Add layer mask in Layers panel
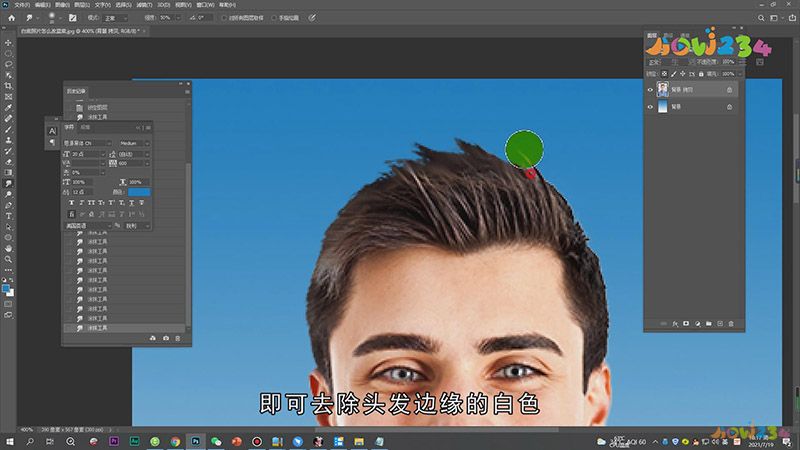Image resolution: width=800 pixels, height=450 pixels. coord(686,323)
